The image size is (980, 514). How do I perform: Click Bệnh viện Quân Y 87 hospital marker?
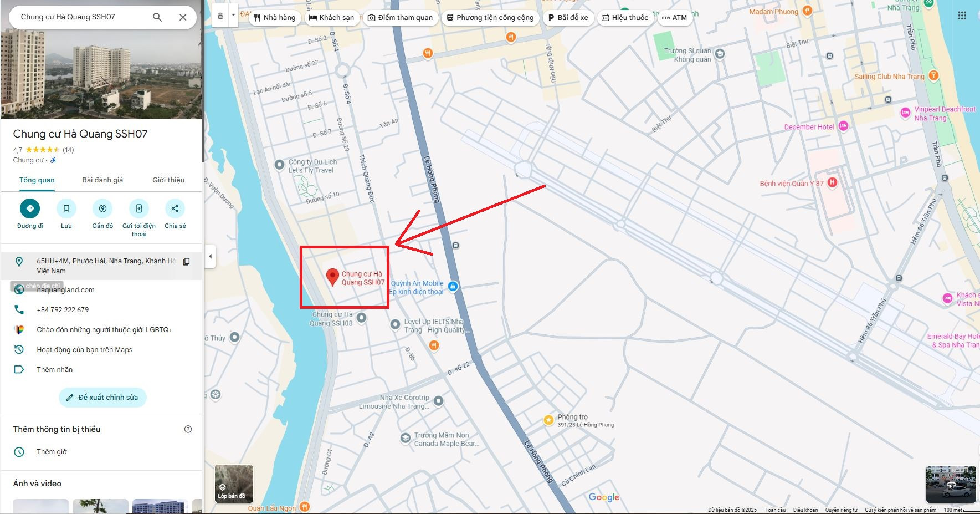pyautogui.click(x=832, y=182)
